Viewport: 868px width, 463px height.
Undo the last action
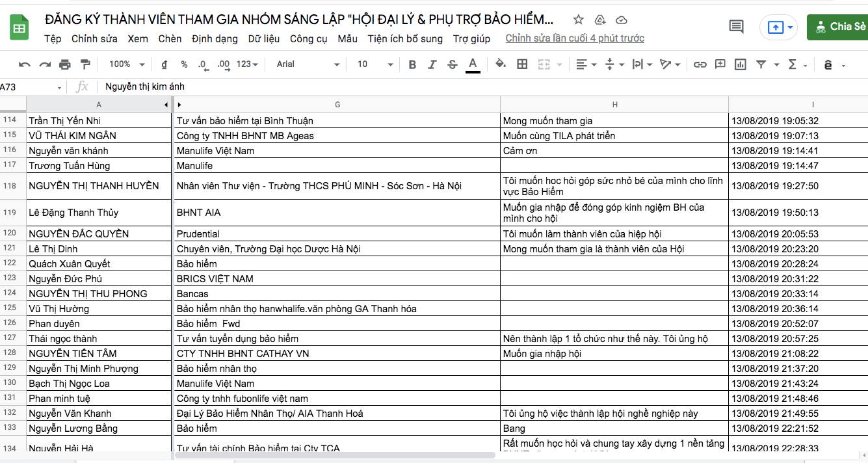pos(25,64)
